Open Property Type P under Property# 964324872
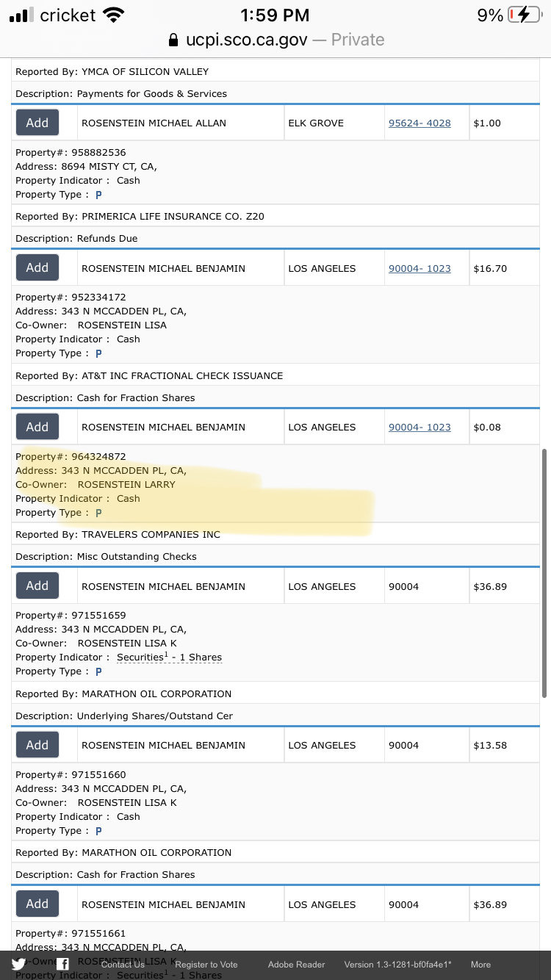 [x=98, y=513]
